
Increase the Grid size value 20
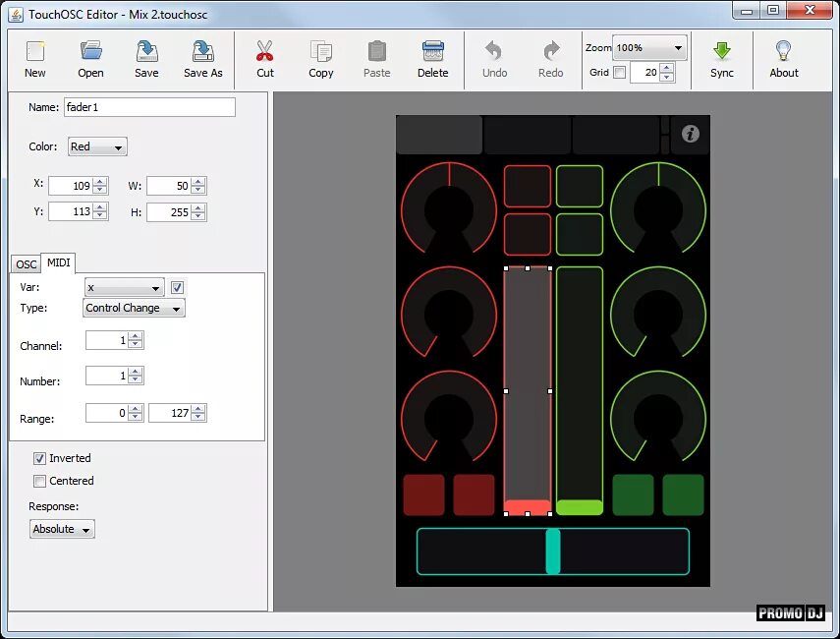click(x=667, y=68)
